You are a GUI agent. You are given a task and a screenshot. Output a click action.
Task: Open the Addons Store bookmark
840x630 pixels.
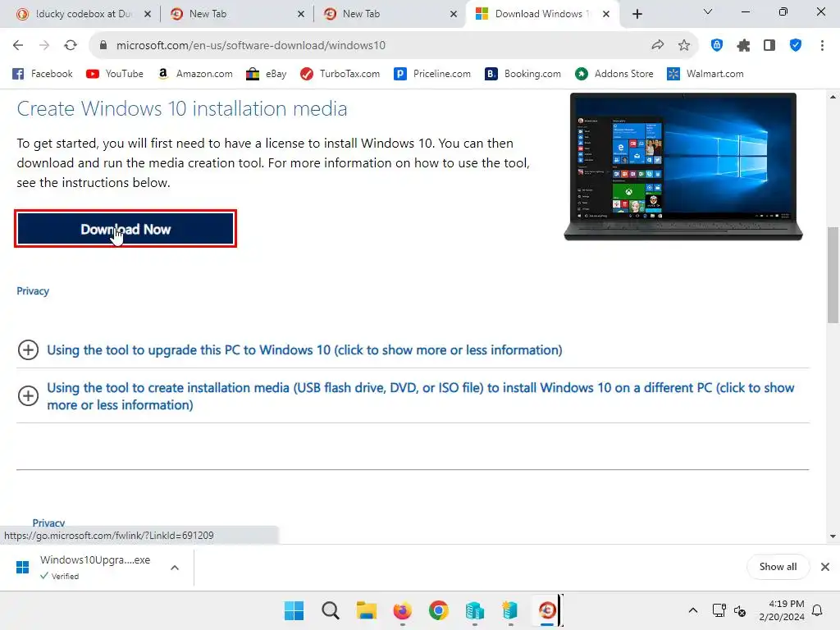(614, 74)
